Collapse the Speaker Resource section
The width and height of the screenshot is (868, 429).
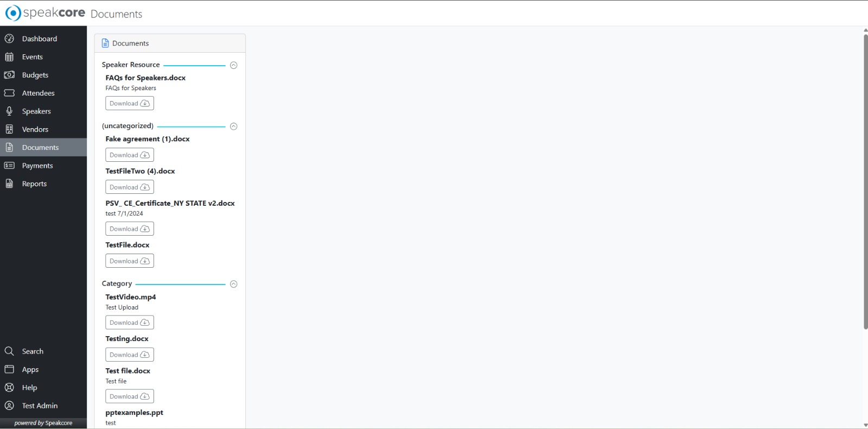point(234,65)
